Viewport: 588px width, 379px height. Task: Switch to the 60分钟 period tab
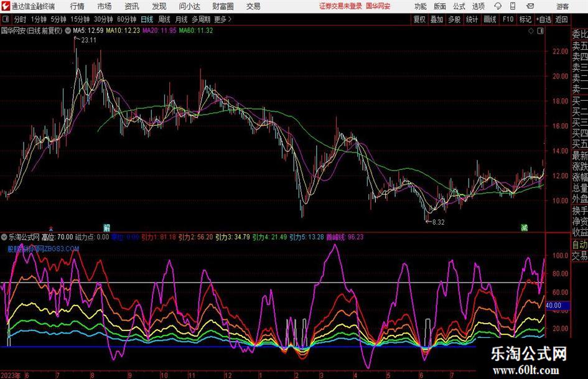(126, 19)
